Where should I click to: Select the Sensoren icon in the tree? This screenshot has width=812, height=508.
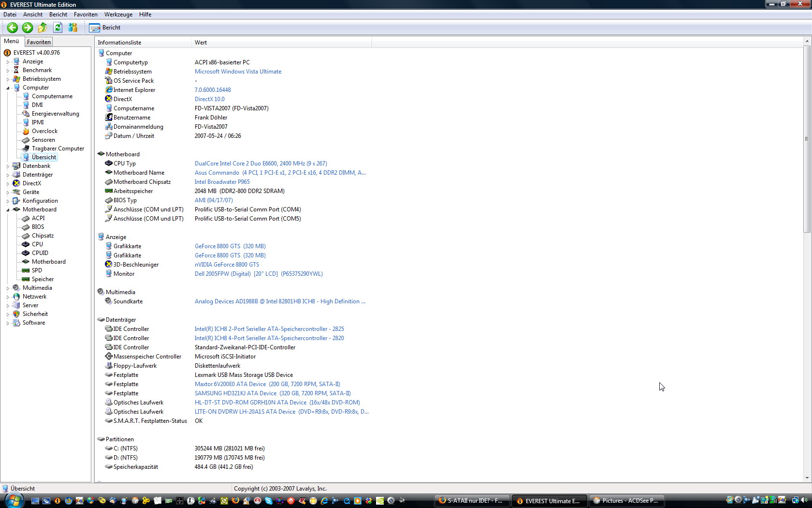(26, 140)
